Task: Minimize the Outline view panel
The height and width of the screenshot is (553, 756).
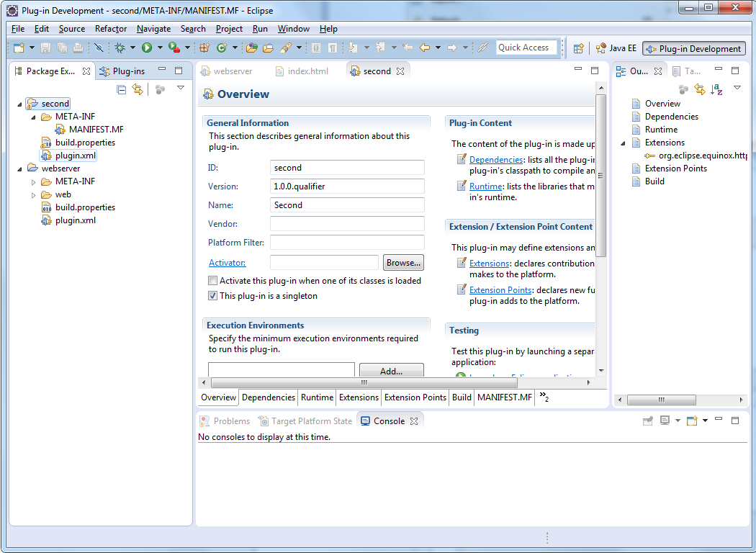Action: point(719,69)
